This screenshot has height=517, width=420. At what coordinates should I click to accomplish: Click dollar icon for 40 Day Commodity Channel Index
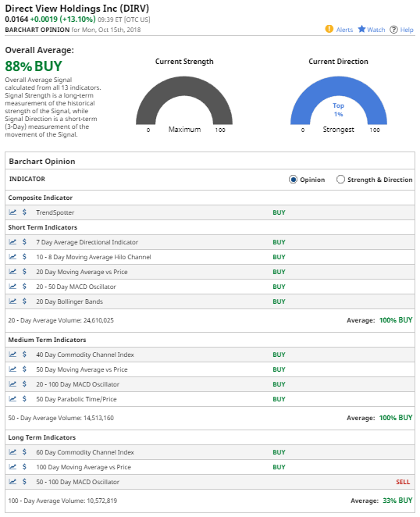24,354
